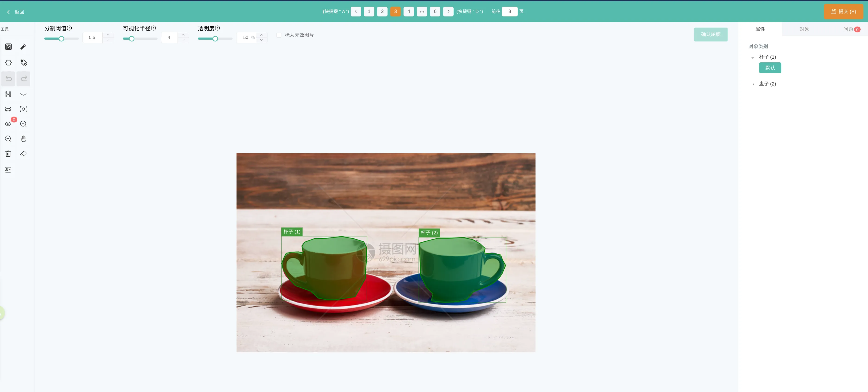Go to page 4
Viewport: 868px width, 392px height.
pyautogui.click(x=408, y=11)
